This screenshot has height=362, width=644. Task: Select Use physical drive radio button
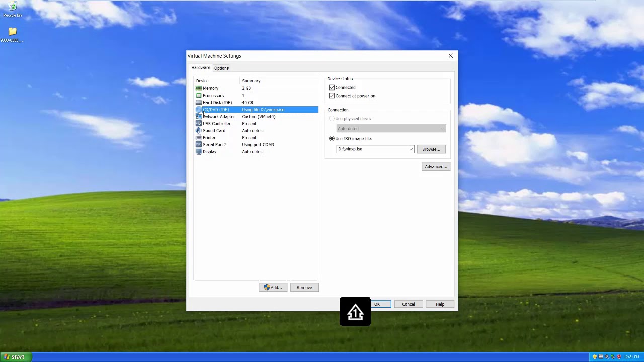tap(332, 119)
